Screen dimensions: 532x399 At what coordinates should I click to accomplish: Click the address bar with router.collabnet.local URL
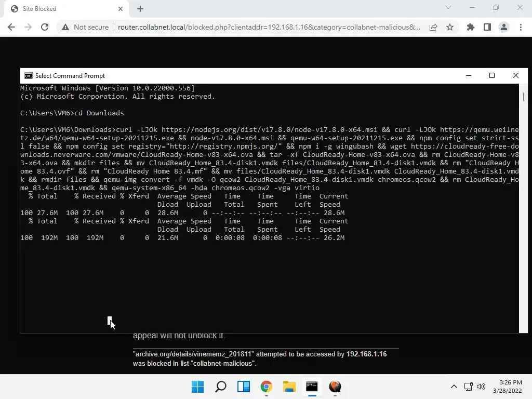(x=269, y=27)
